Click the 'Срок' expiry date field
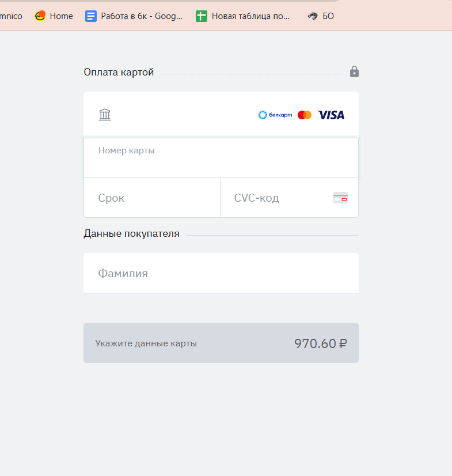The image size is (452, 476). 152,198
